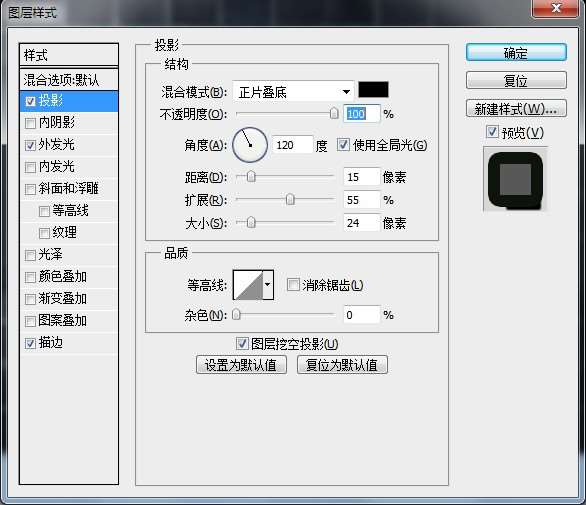Click the 距离 value input field
Viewport: 586px width, 505px height.
point(361,177)
